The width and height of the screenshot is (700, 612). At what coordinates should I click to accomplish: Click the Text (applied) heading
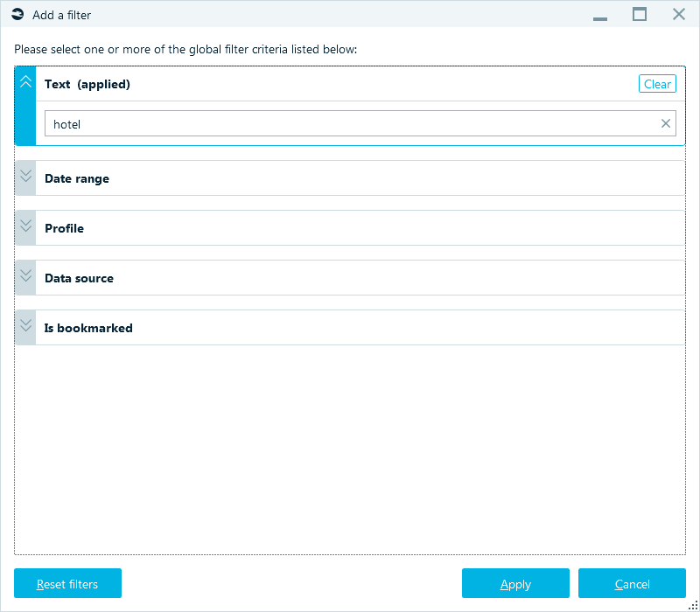pyautogui.click(x=87, y=84)
